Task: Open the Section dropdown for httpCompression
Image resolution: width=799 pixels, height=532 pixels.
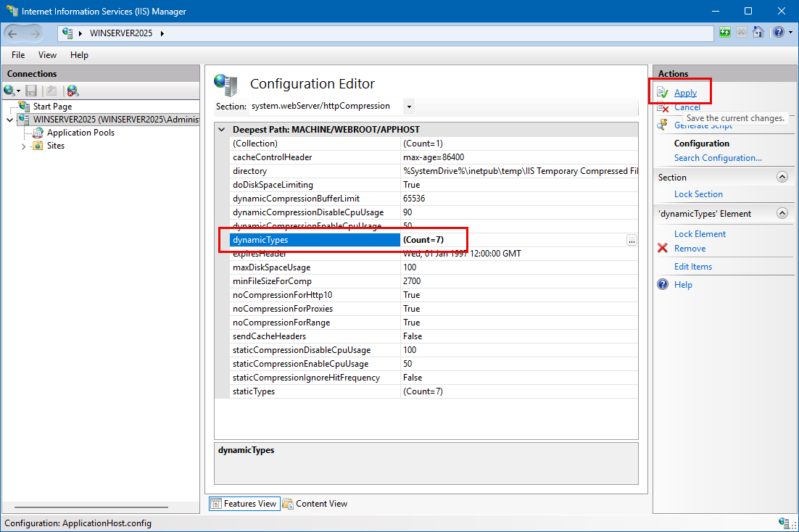Action: [x=409, y=107]
